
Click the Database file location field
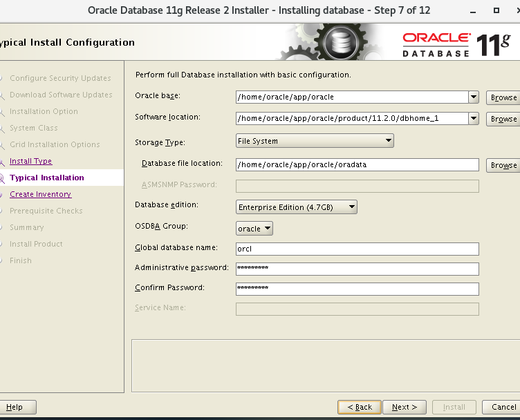pyautogui.click(x=357, y=164)
